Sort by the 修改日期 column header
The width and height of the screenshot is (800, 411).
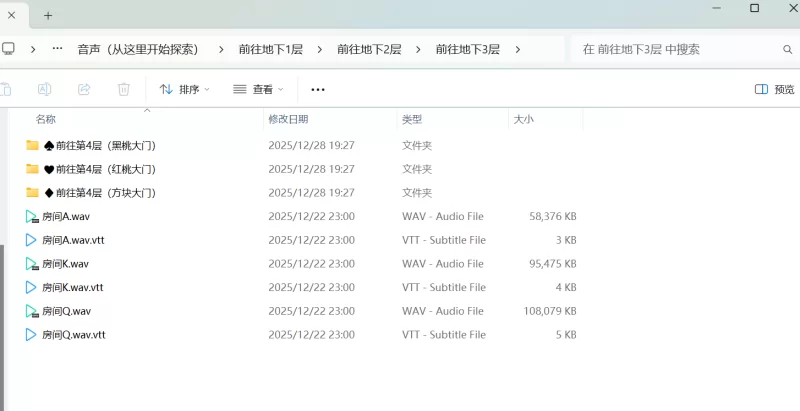click(288, 119)
